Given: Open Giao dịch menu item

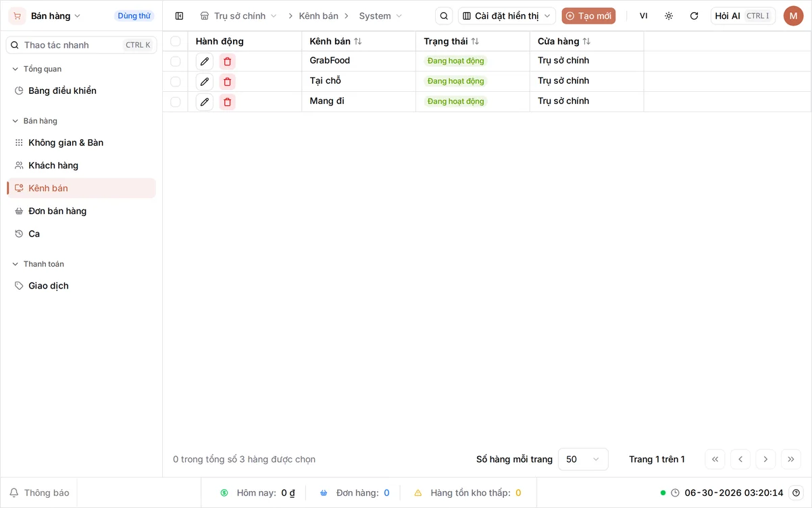Looking at the screenshot, I should (x=81, y=286).
